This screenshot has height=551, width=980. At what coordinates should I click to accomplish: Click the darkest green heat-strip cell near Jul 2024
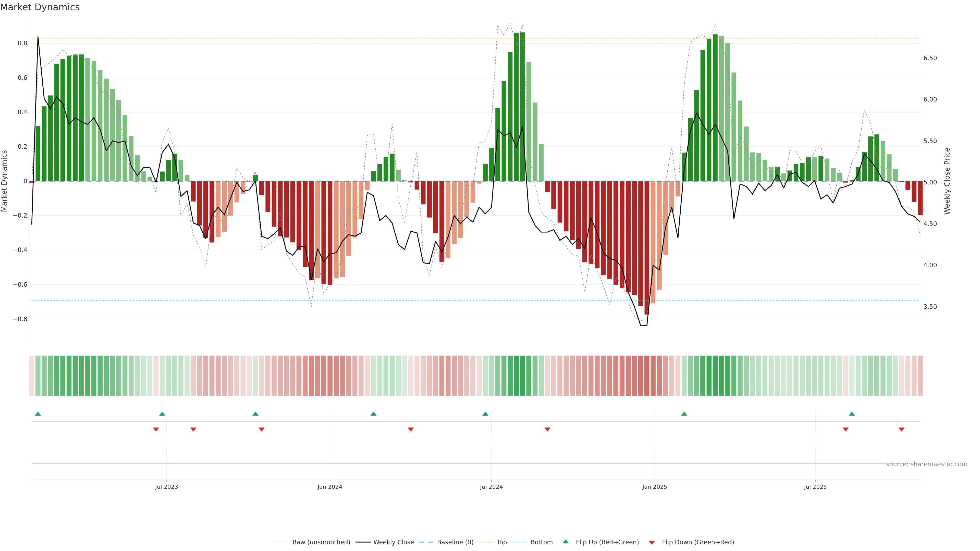pyautogui.click(x=522, y=375)
